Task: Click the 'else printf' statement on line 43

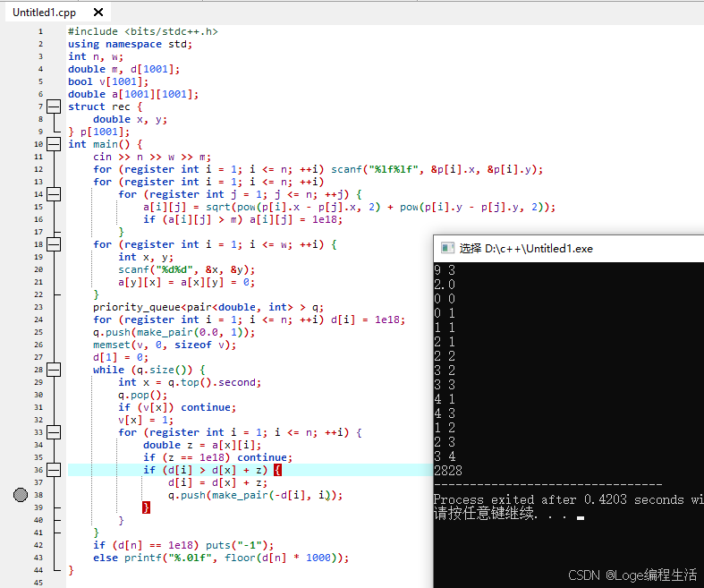Action: [221, 558]
